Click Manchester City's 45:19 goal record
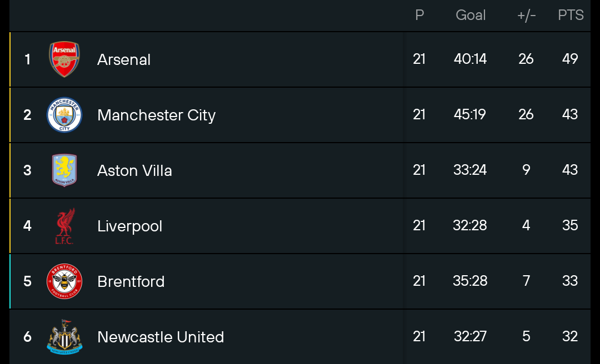 coord(470,114)
